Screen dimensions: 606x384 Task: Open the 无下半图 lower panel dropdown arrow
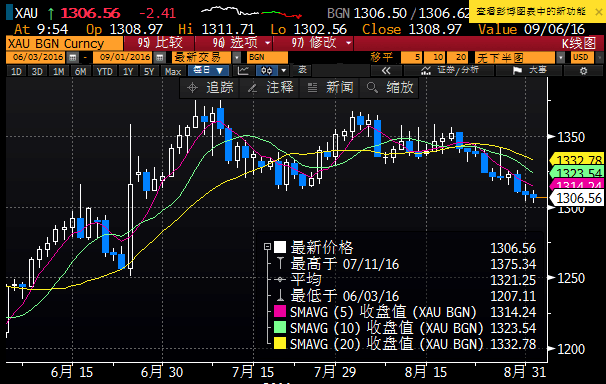tap(560, 58)
